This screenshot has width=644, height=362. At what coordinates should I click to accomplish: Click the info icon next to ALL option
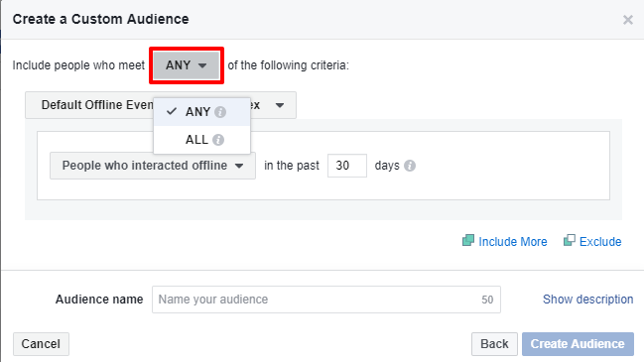pyautogui.click(x=218, y=140)
